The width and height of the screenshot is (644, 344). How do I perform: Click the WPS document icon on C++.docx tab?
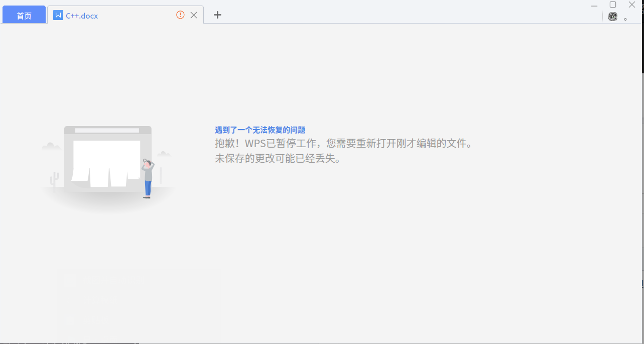(x=58, y=15)
